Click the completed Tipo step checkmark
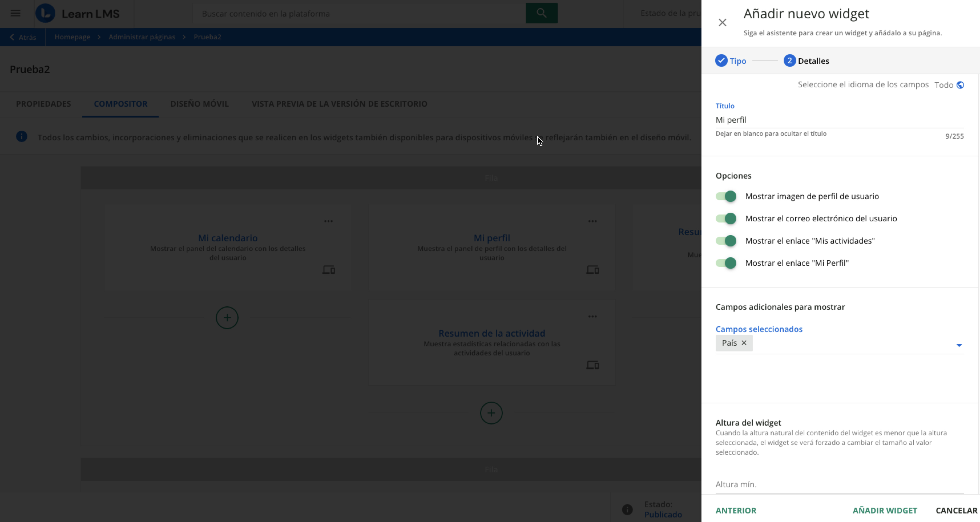Image resolution: width=980 pixels, height=522 pixels. coord(721,61)
